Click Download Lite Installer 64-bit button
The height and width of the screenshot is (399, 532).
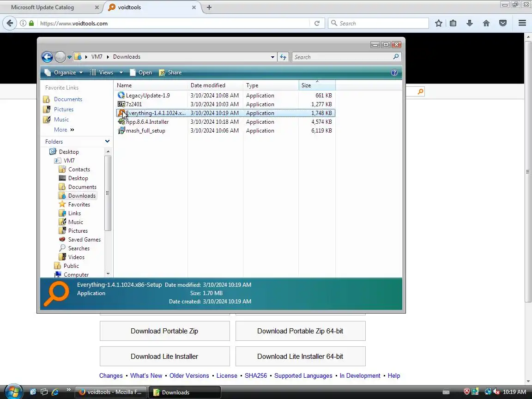pyautogui.click(x=300, y=356)
